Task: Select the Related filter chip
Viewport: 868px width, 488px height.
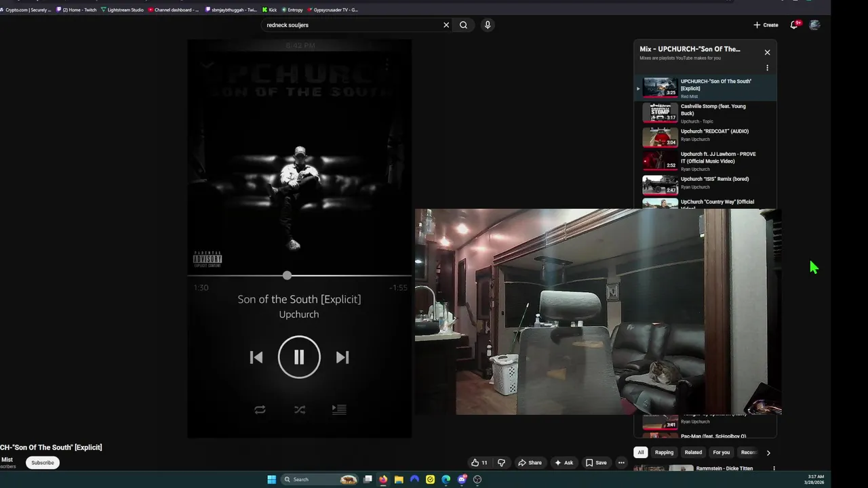Action: pyautogui.click(x=693, y=452)
